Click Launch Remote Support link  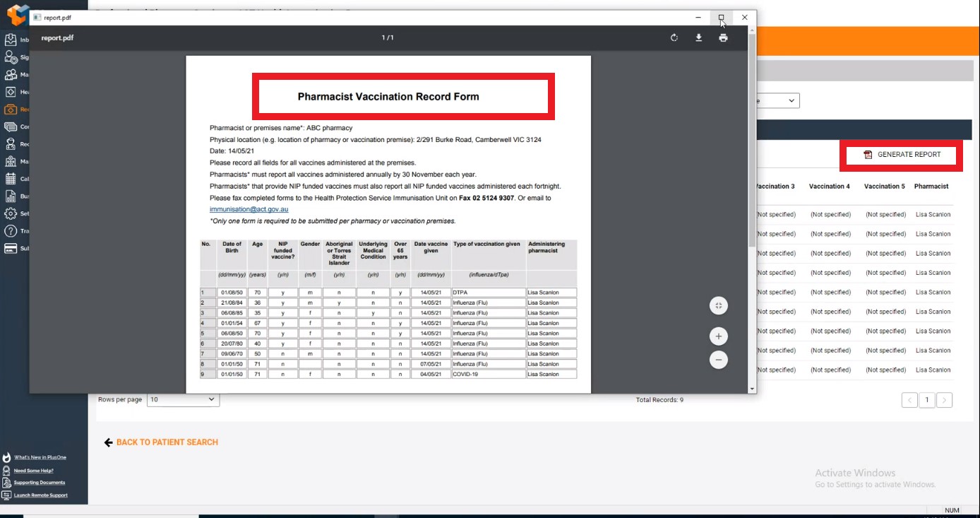pyautogui.click(x=41, y=495)
